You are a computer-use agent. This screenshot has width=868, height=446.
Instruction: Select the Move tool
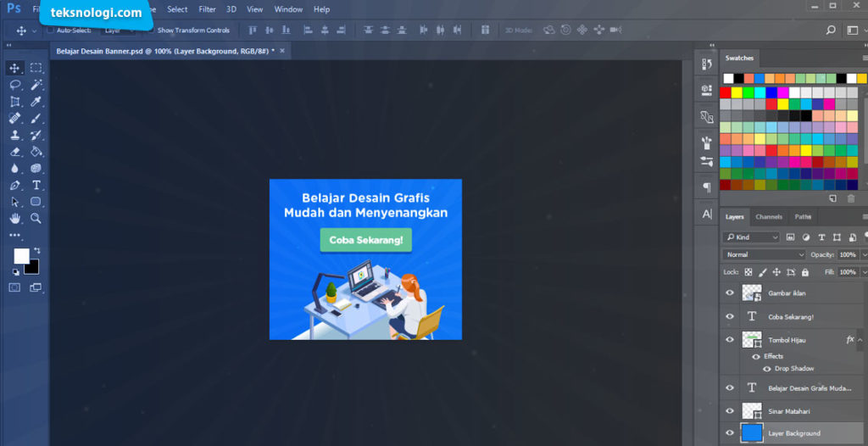(x=15, y=68)
